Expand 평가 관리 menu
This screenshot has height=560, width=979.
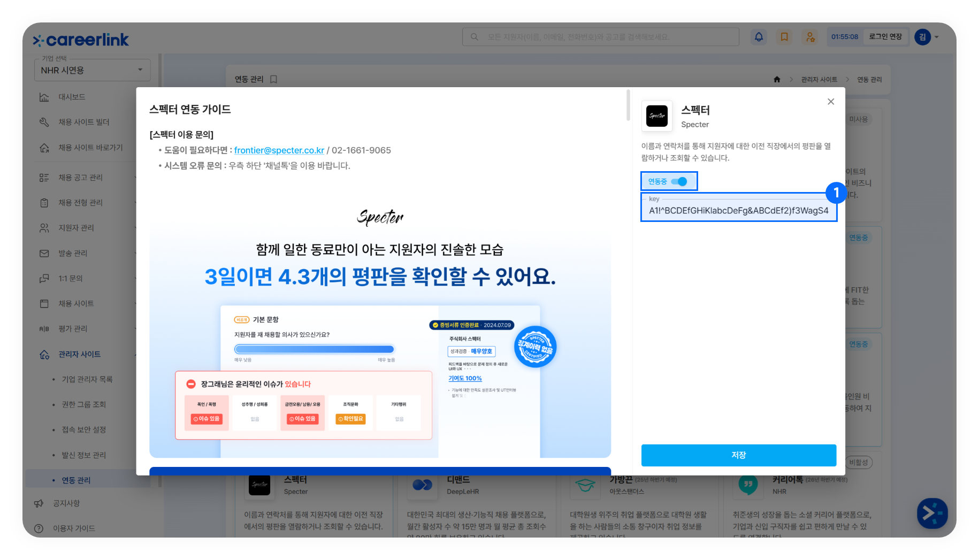coord(73,328)
